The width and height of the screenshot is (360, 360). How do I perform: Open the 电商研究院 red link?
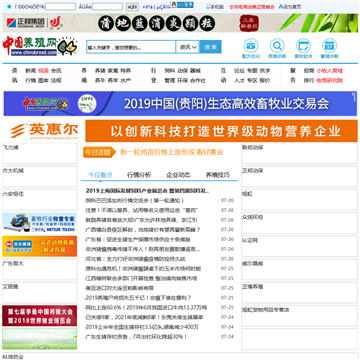tap(330, 80)
